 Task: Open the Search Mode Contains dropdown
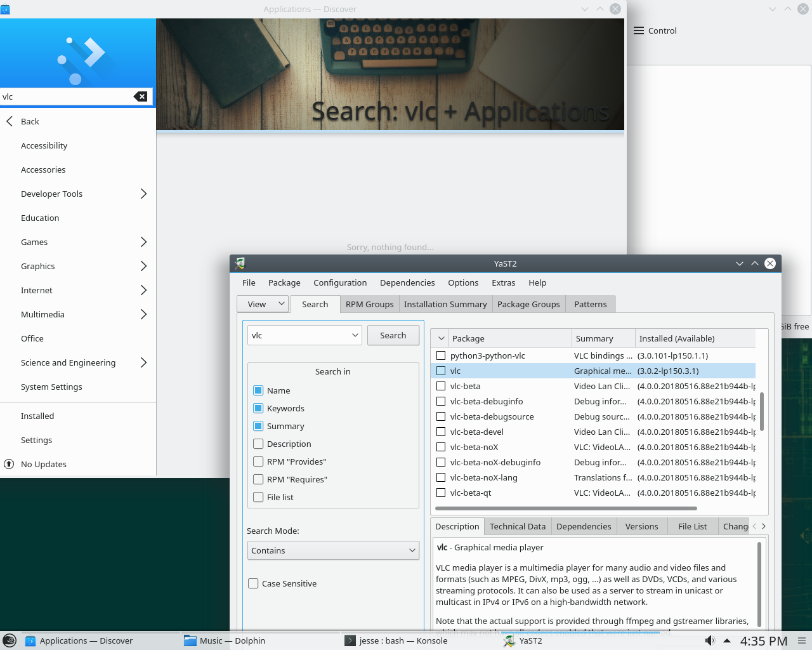(x=333, y=550)
